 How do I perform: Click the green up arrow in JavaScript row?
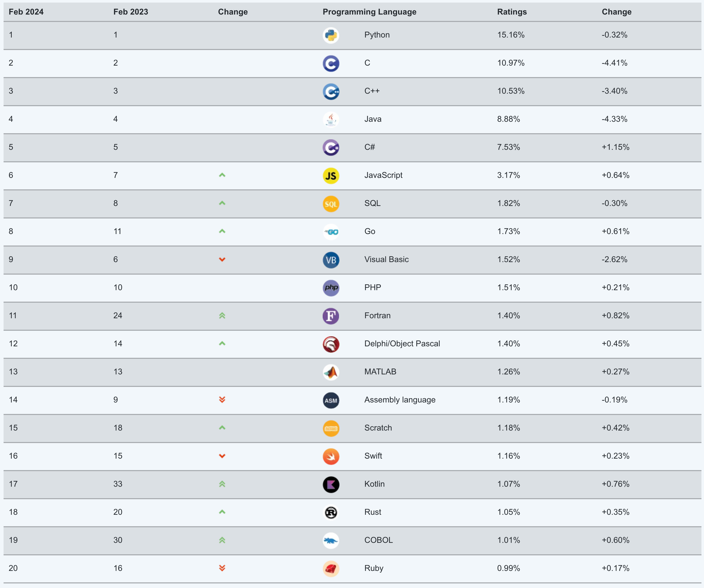222,175
